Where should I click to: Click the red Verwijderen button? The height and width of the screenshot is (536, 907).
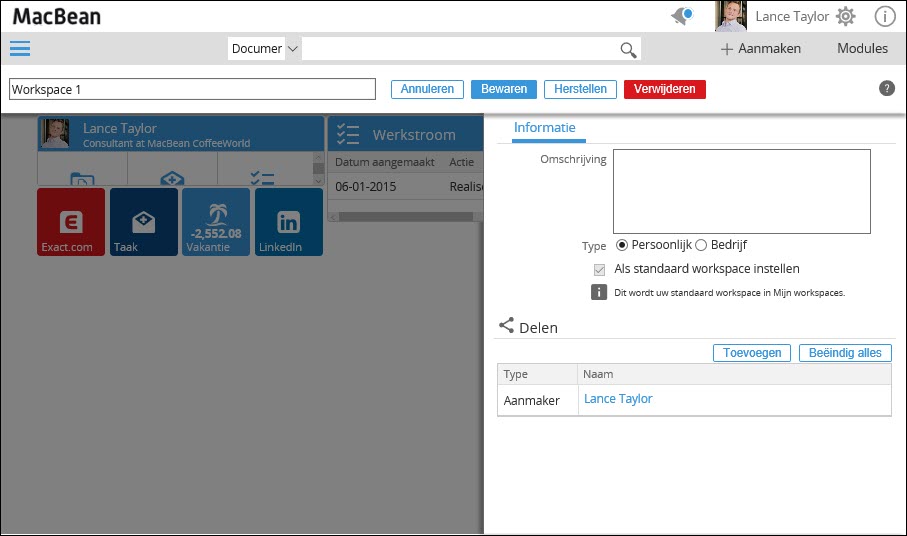pos(665,89)
